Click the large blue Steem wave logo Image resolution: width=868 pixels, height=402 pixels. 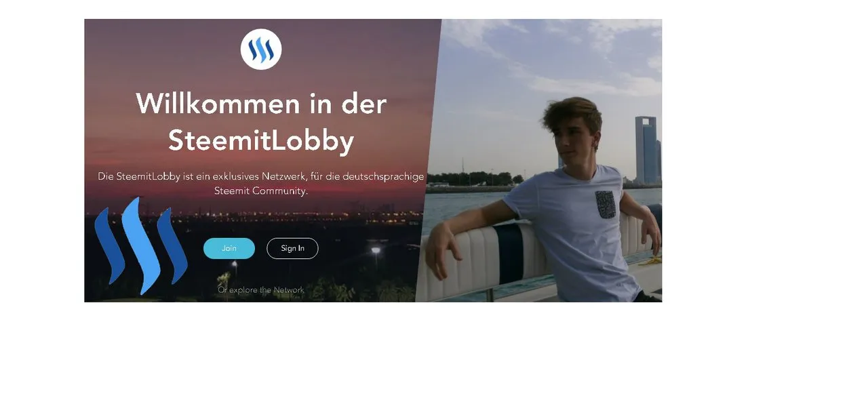(141, 246)
